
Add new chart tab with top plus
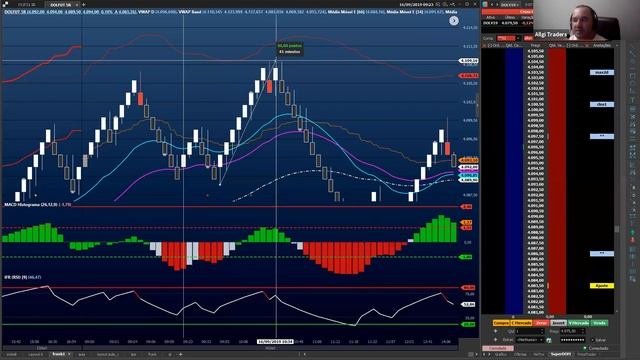[84, 4]
